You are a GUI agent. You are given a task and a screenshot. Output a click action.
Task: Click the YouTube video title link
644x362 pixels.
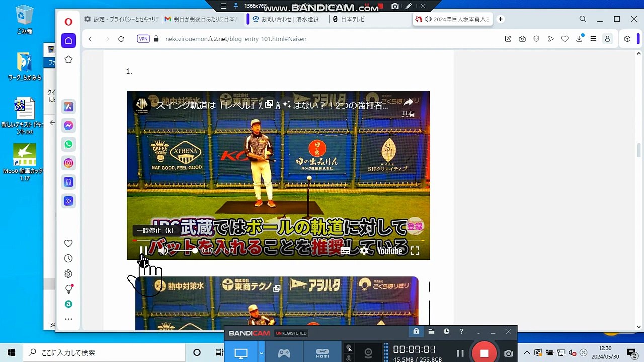click(x=272, y=105)
